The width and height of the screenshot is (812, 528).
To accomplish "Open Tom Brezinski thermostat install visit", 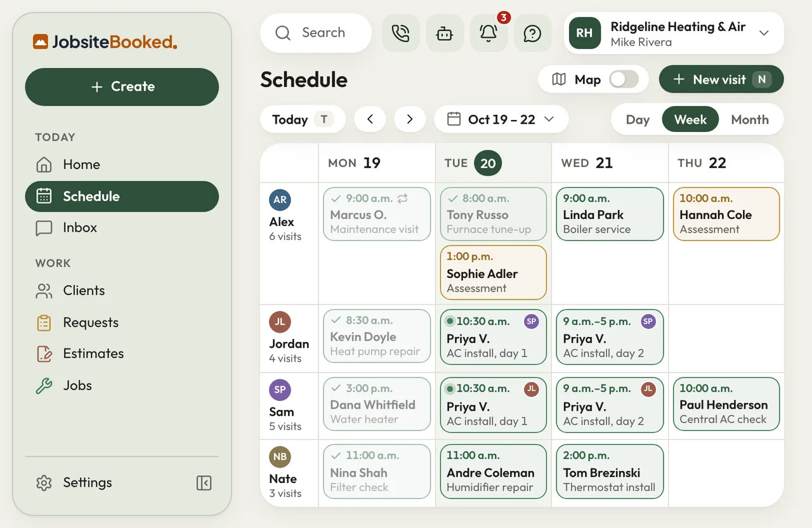I will pyautogui.click(x=610, y=472).
